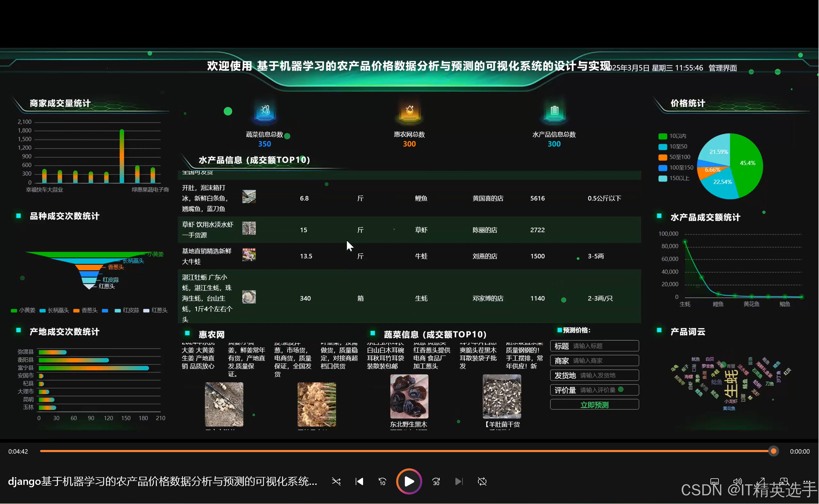Focus the 发货地 input field
Viewport: 819px width, 504px height.
(594, 375)
